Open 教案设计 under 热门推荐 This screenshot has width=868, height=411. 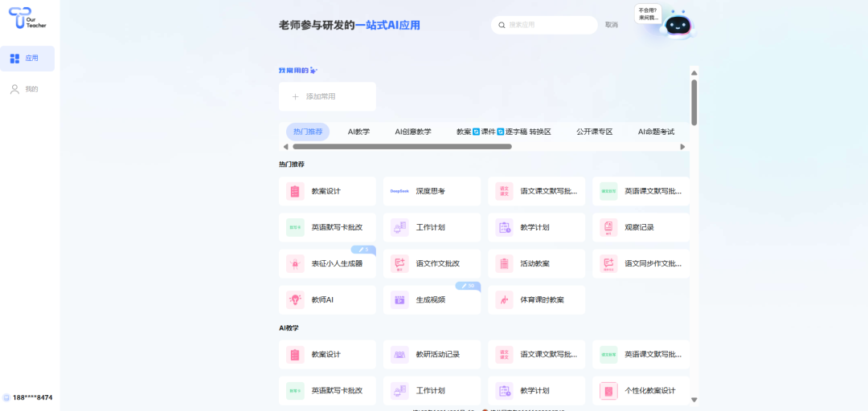[327, 191]
